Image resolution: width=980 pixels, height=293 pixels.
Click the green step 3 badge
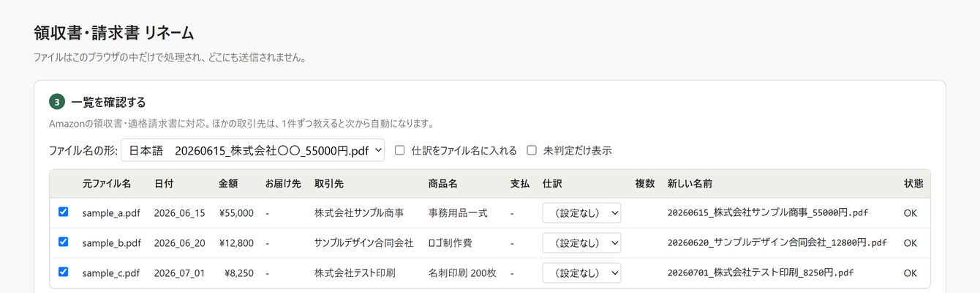coord(57,102)
